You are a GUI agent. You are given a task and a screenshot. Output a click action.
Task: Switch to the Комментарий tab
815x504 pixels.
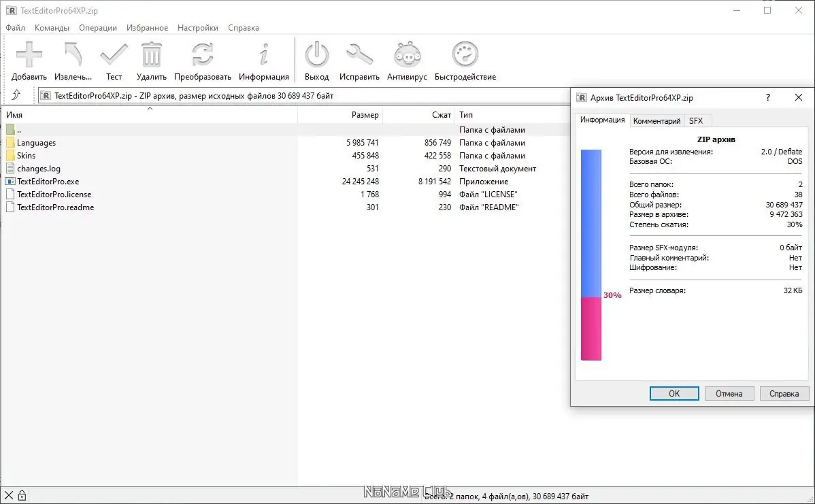[x=656, y=120]
